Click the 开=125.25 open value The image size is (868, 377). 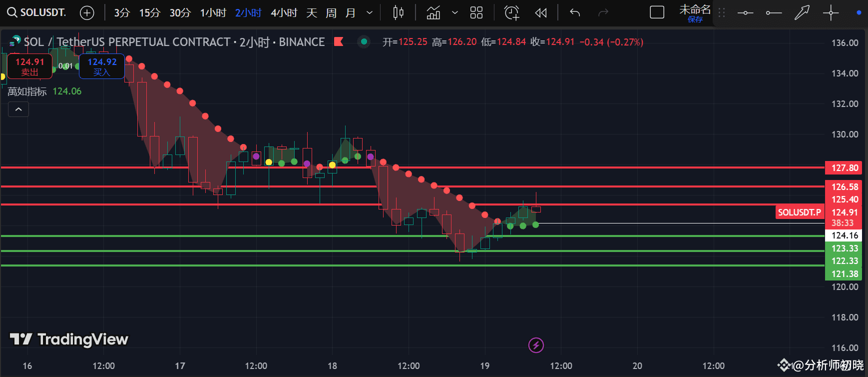(405, 42)
